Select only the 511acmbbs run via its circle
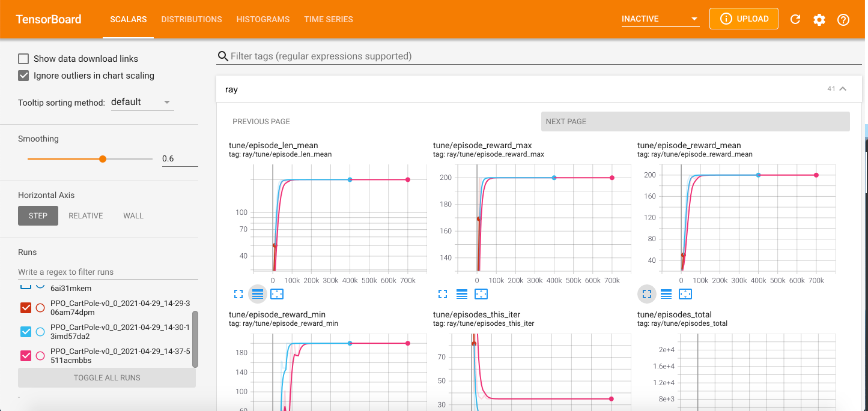 [40, 356]
